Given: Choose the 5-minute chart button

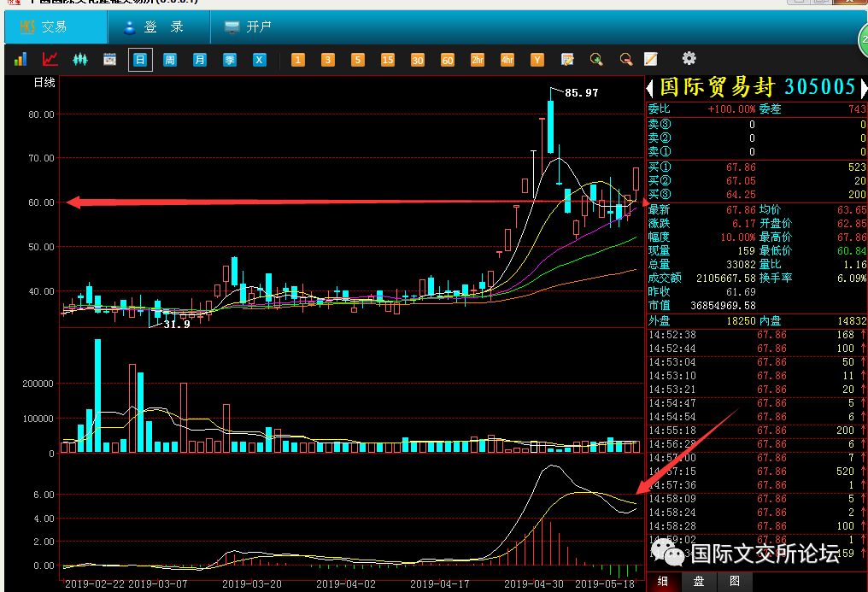Looking at the screenshot, I should [358, 59].
